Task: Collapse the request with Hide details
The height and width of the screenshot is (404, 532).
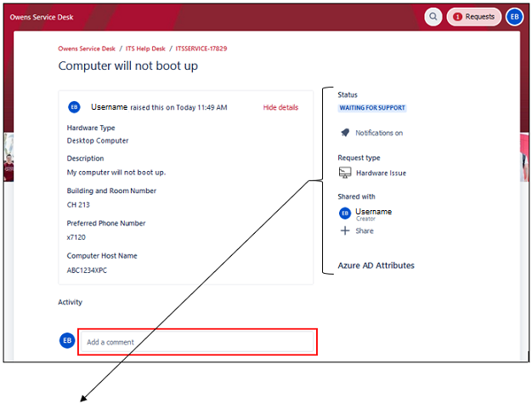Action: click(x=280, y=107)
